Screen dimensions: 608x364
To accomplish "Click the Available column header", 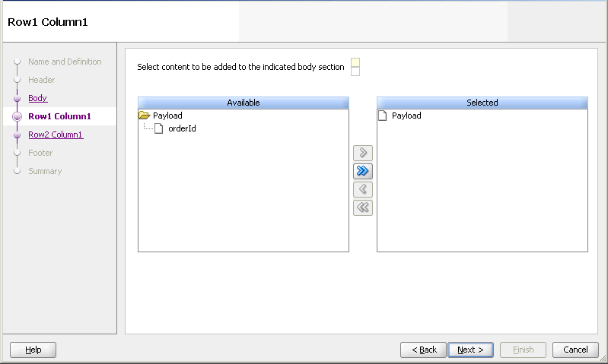I will tap(244, 103).
